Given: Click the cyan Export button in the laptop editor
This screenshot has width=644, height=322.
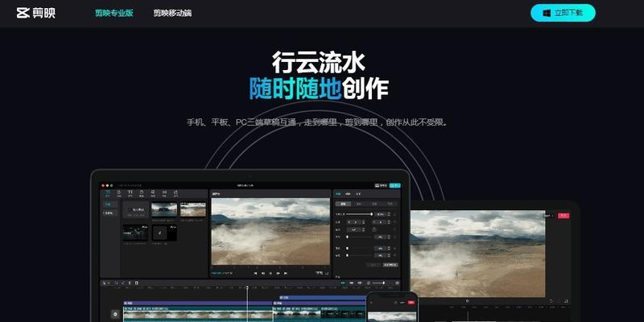Looking at the screenshot, I should (x=394, y=186).
